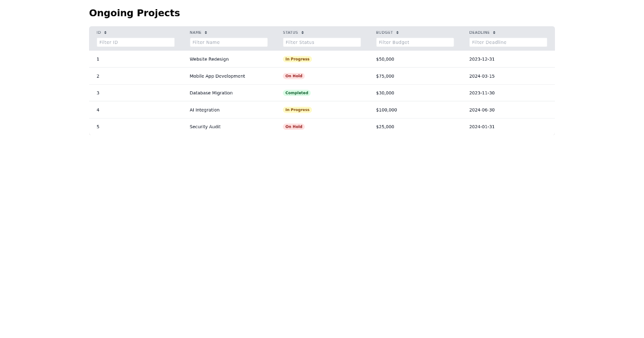Click the Status column sort icon
The width and height of the screenshot is (644, 338).
click(303, 32)
